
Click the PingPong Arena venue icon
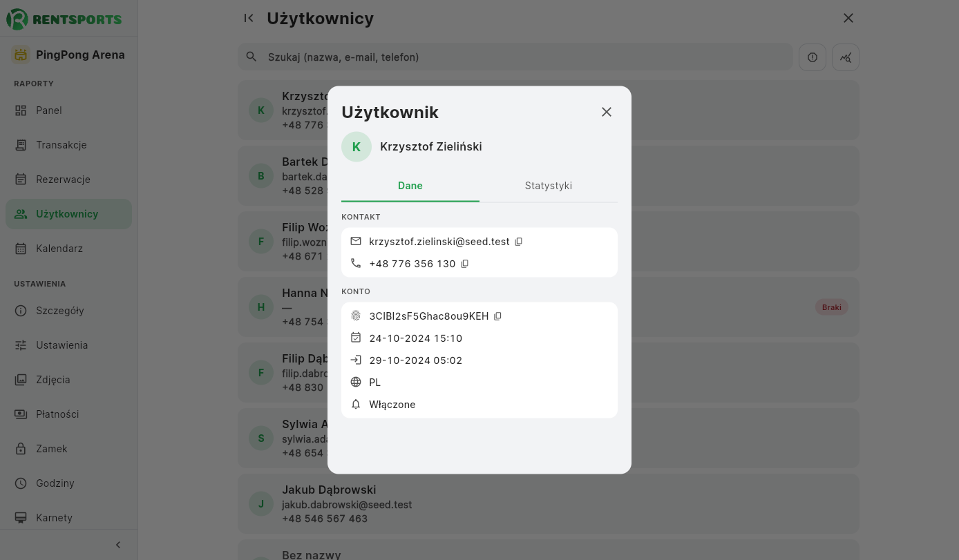coord(21,55)
